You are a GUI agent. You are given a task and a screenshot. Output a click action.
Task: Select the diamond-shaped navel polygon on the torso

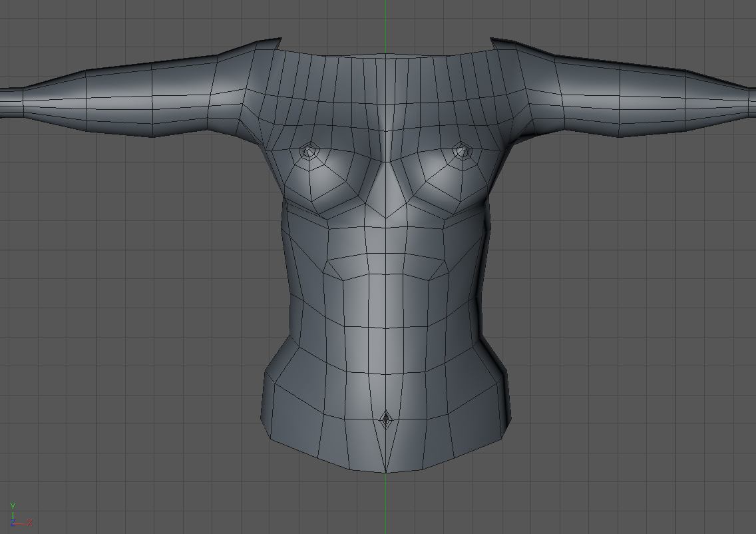(386, 419)
